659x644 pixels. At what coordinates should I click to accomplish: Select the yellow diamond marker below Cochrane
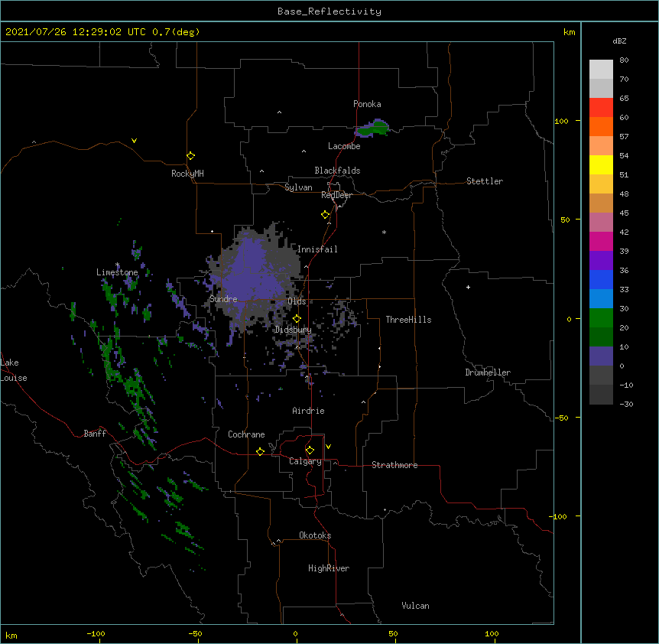pyautogui.click(x=260, y=451)
